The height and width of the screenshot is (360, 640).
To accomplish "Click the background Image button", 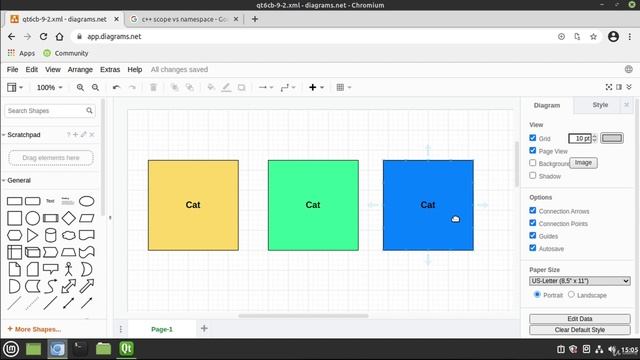I will click(x=583, y=163).
